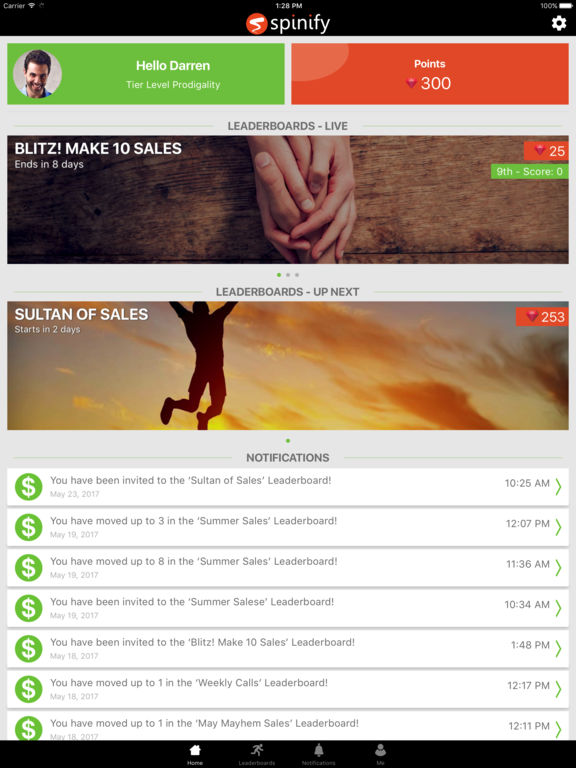Open the Sultan of Sales leaderboard banner

pyautogui.click(x=288, y=365)
